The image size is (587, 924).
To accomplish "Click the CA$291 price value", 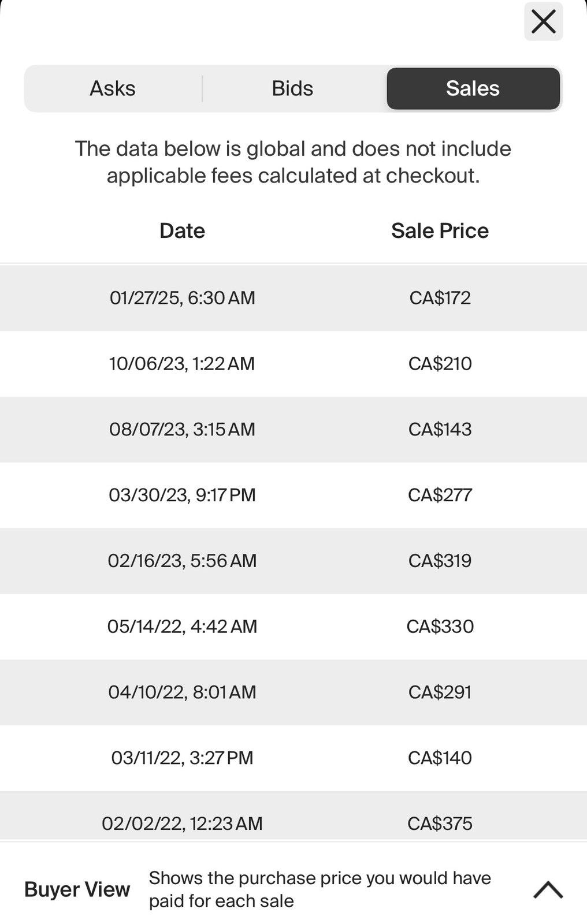I will click(x=440, y=692).
